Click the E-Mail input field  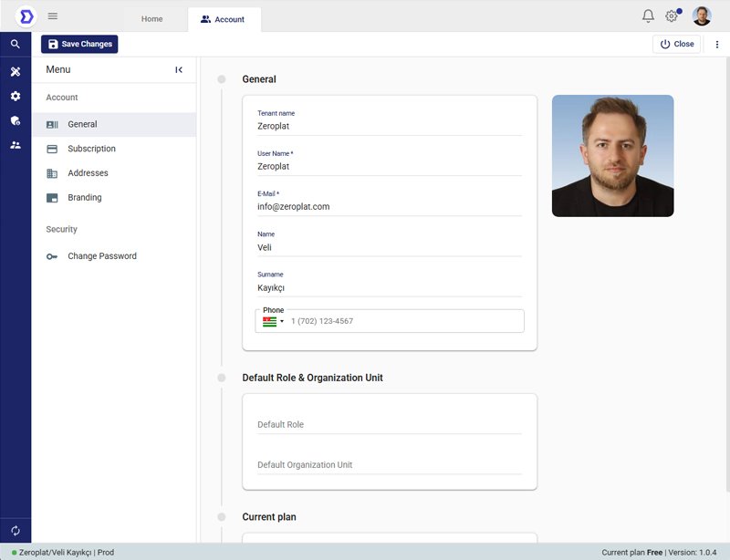point(389,207)
